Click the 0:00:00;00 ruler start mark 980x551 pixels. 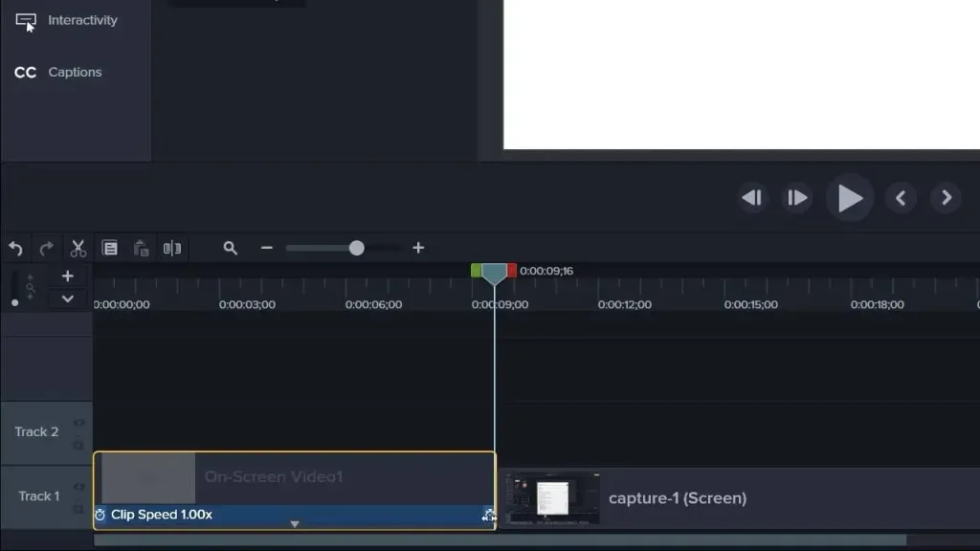[122, 305]
